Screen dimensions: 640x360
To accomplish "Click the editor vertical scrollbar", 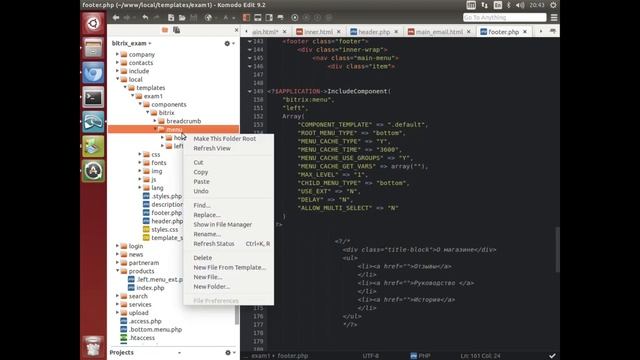I will pos(557,249).
